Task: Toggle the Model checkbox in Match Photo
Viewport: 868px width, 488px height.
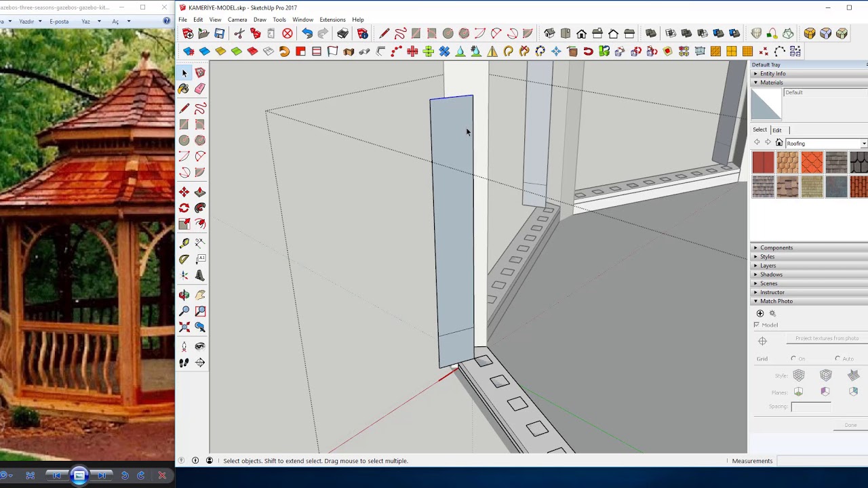Action: pos(757,325)
